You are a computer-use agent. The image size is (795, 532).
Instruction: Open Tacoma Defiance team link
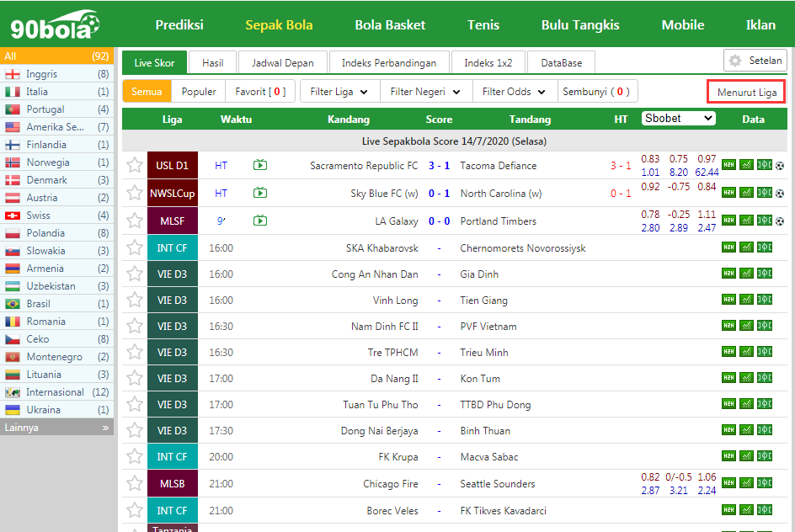498,166
